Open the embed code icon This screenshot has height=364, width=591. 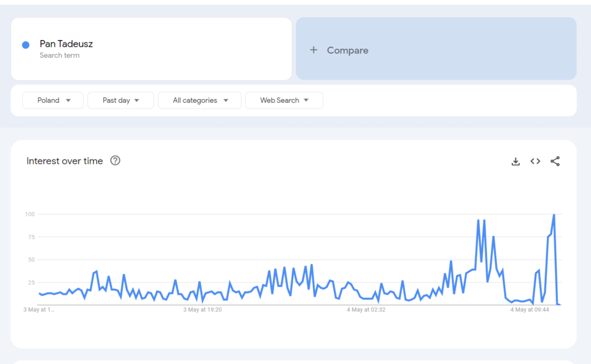point(535,161)
